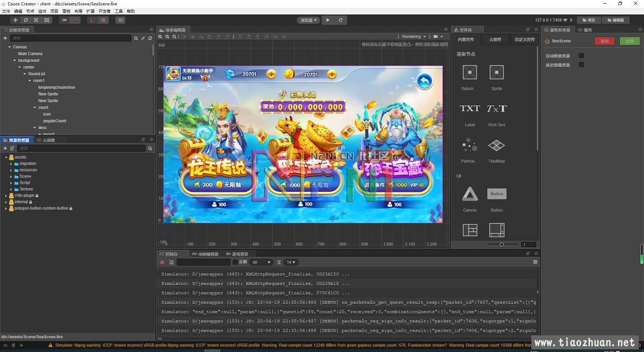The height and width of the screenshot is (352, 644).
Task: Refresh the hierarchy tree
Action: coord(150,38)
